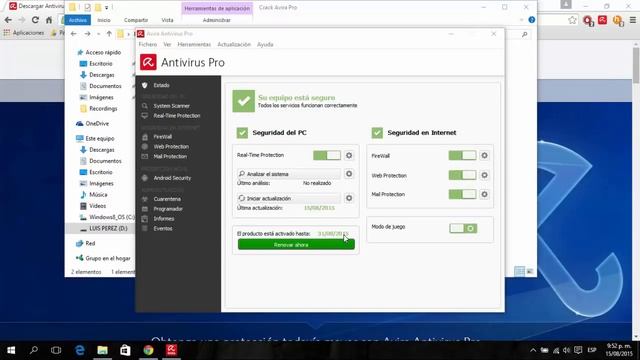Open Real-Time Protection settings gear
The width and height of the screenshot is (640, 360).
coord(349,156)
